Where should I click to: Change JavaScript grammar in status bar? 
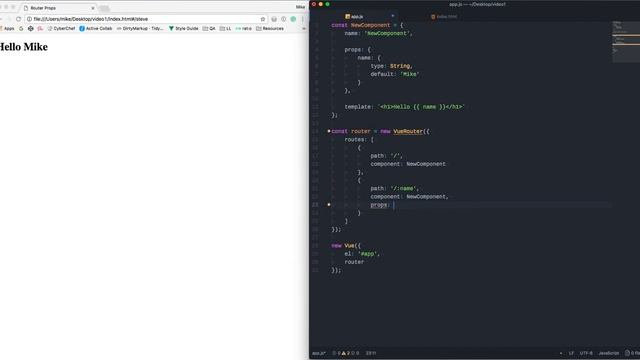click(x=609, y=353)
